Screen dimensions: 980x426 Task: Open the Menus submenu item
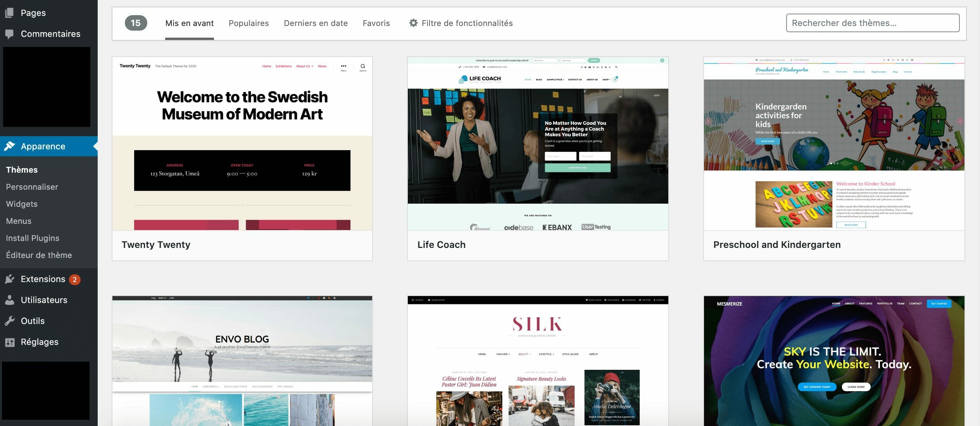click(19, 221)
